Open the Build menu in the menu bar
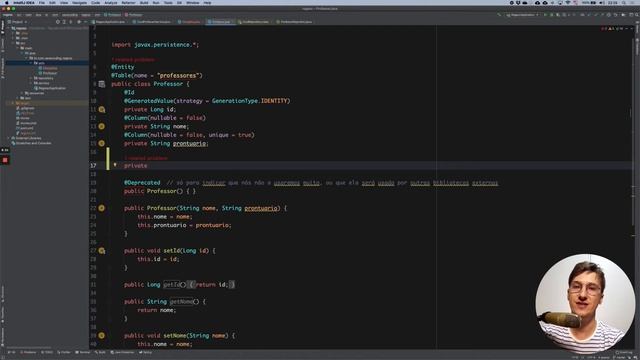 coord(144,2)
